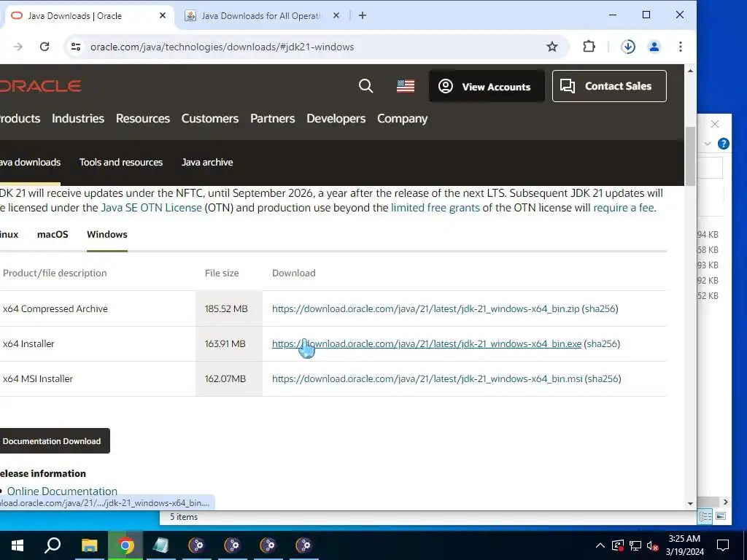Open the Online Documentation link
Image resolution: width=747 pixels, height=560 pixels.
click(62, 491)
